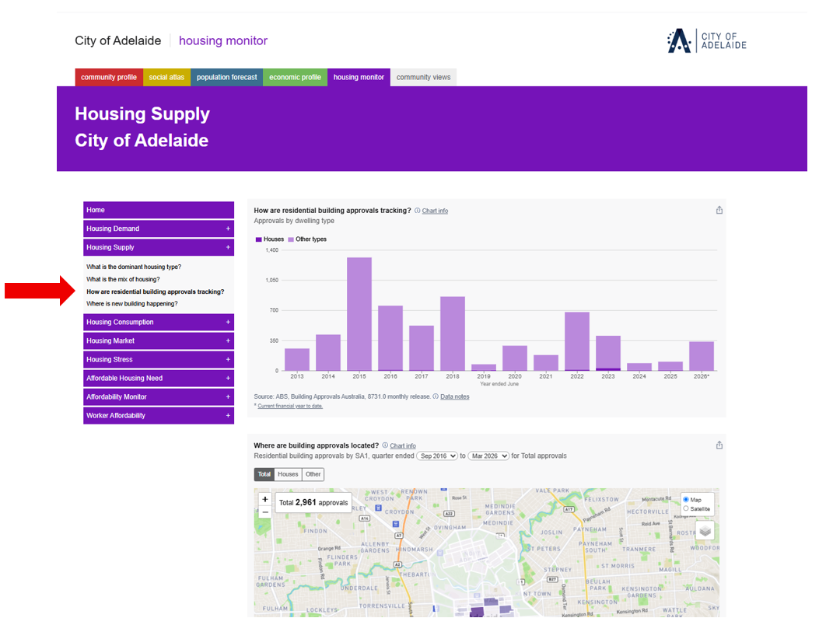
Task: Zoom out on the map
Action: [264, 512]
